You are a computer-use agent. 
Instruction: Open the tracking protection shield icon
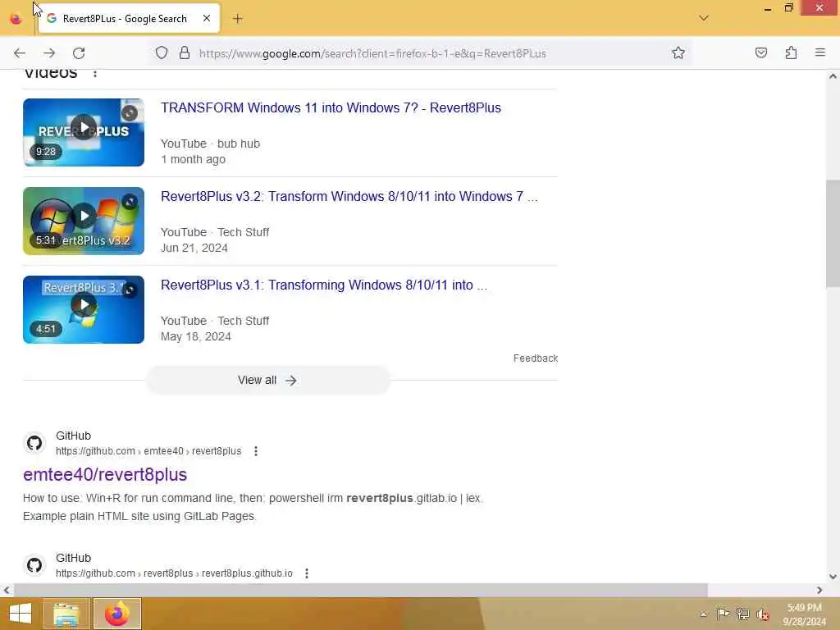pyautogui.click(x=162, y=53)
